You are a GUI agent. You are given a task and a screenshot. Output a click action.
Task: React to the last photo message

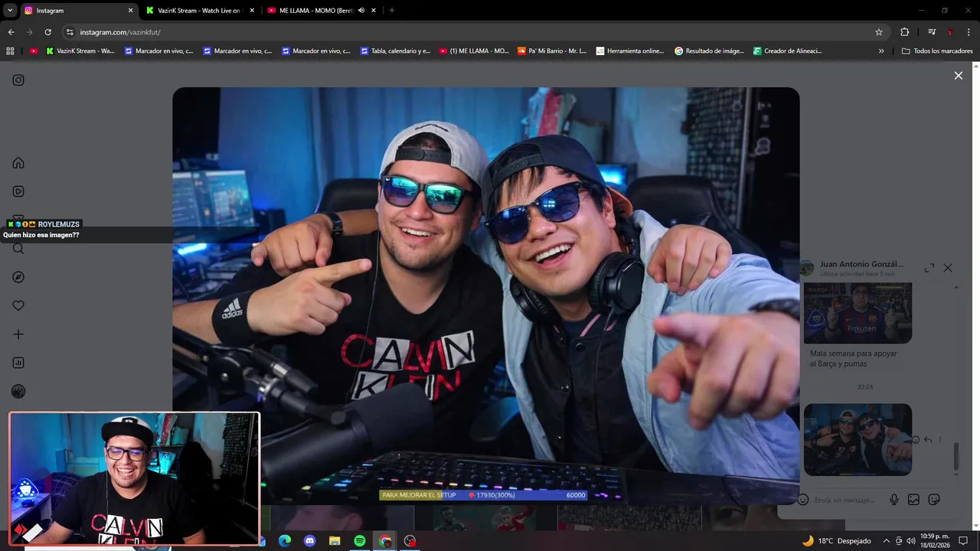pos(916,440)
